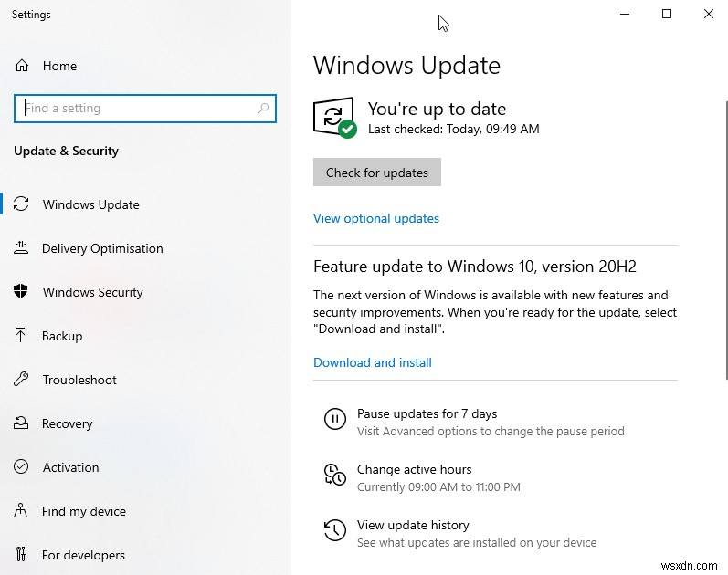Click the Windows Security shield icon
Viewport: 728px width, 575px height.
21,291
